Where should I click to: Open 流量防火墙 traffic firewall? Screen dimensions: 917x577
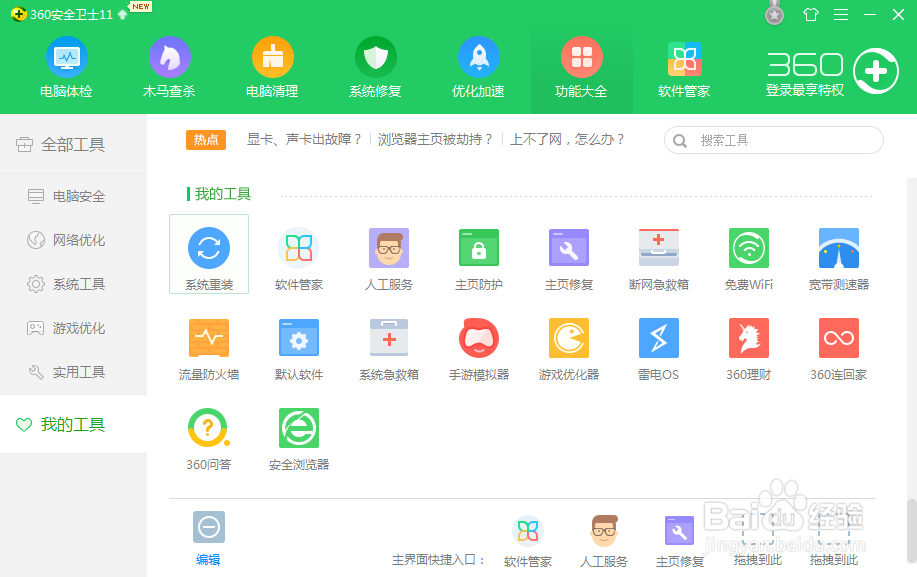209,349
